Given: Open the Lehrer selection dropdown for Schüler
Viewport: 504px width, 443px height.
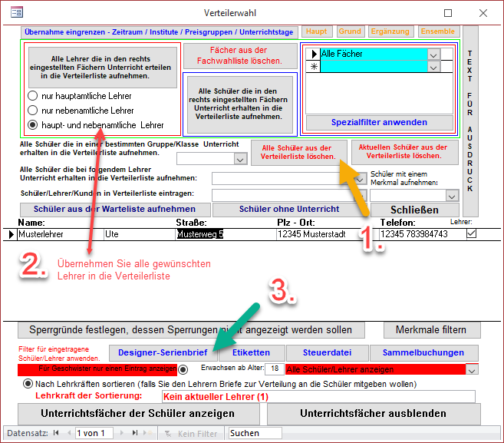Looking at the screenshot, I should [361, 179].
